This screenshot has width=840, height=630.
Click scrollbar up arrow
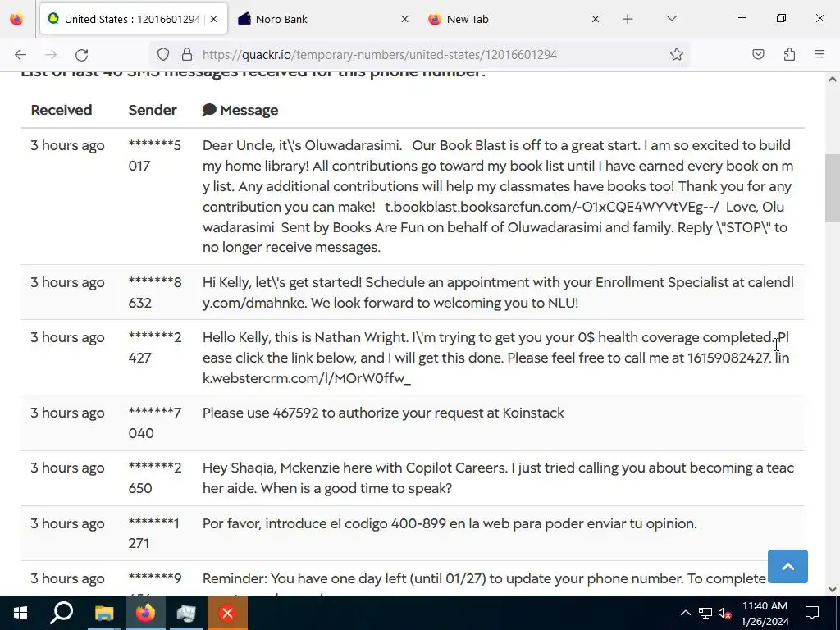pyautogui.click(x=832, y=80)
